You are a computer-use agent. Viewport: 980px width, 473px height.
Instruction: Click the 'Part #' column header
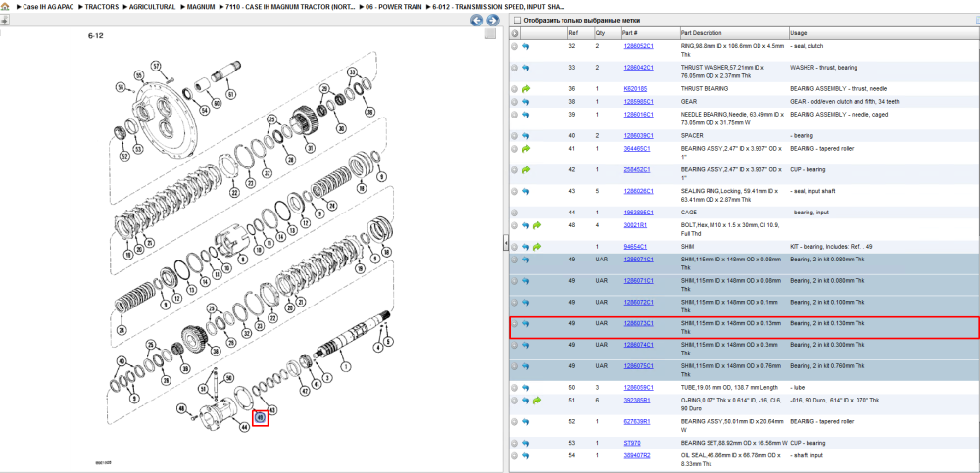coord(629,33)
